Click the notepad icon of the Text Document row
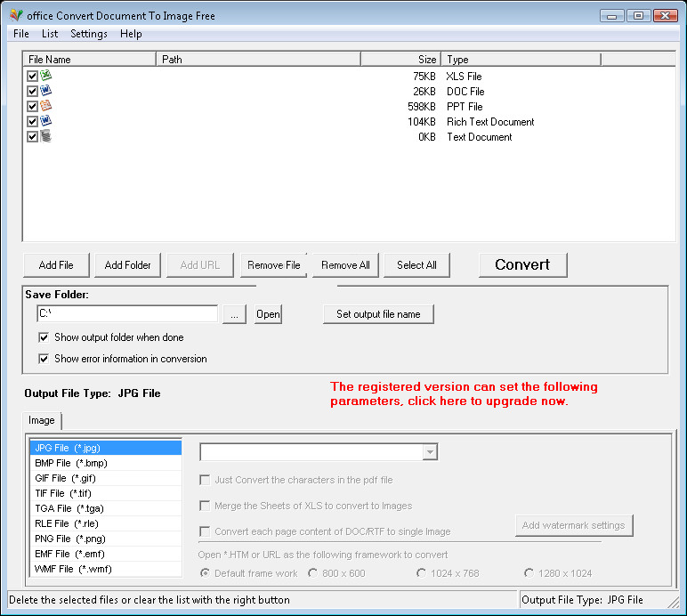 46,136
